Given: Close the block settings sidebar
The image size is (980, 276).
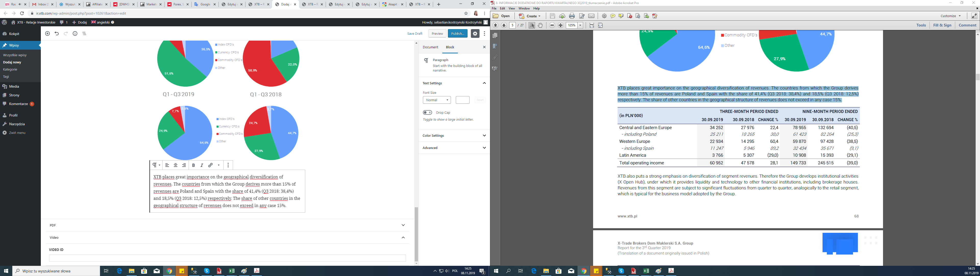Looking at the screenshot, I should pyautogui.click(x=484, y=47).
